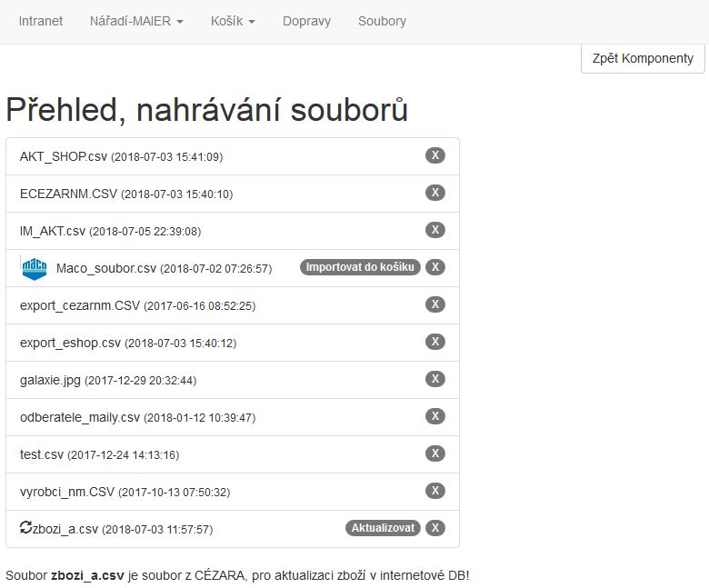
Task: Remove galaxie.jpg using the X icon
Action: point(434,379)
